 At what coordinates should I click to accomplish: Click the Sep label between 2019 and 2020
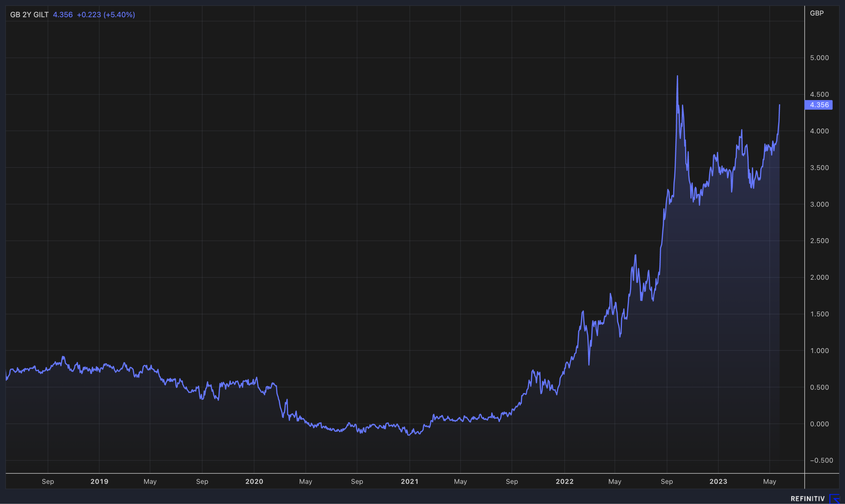click(202, 482)
